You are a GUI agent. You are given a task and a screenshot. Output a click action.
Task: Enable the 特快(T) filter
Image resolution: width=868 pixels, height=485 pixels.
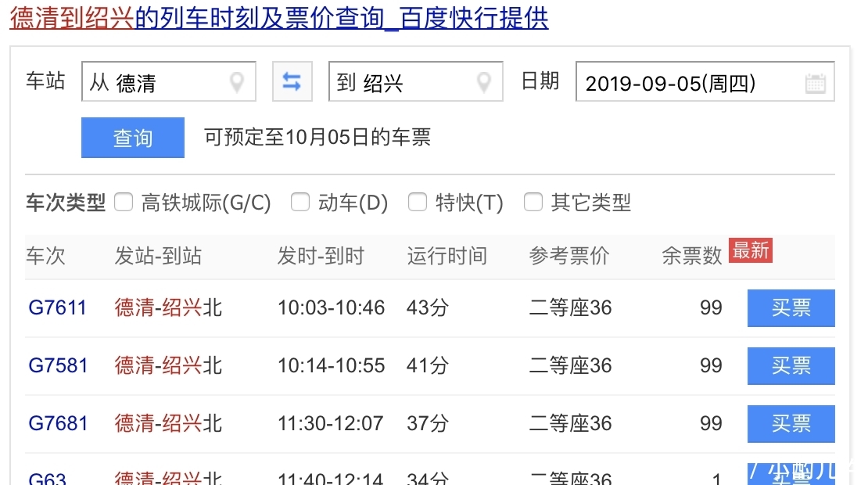coord(418,202)
